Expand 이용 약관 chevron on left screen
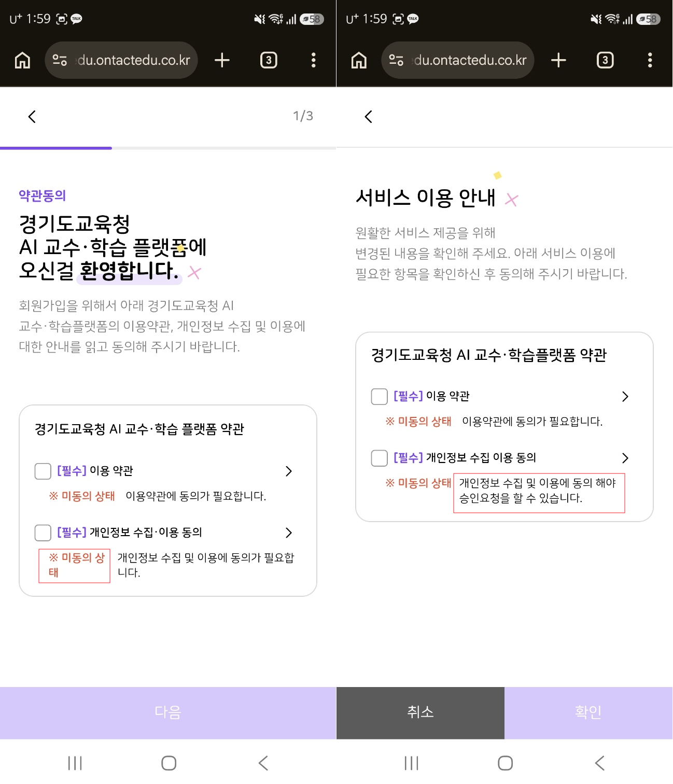Screen dimensions: 673x784 (289, 471)
